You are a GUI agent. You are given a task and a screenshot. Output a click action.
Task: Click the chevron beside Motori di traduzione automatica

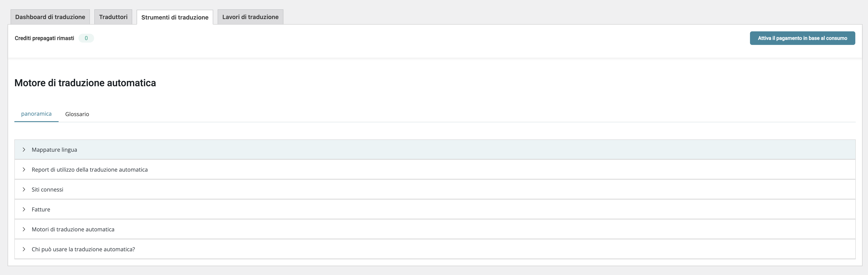24,229
